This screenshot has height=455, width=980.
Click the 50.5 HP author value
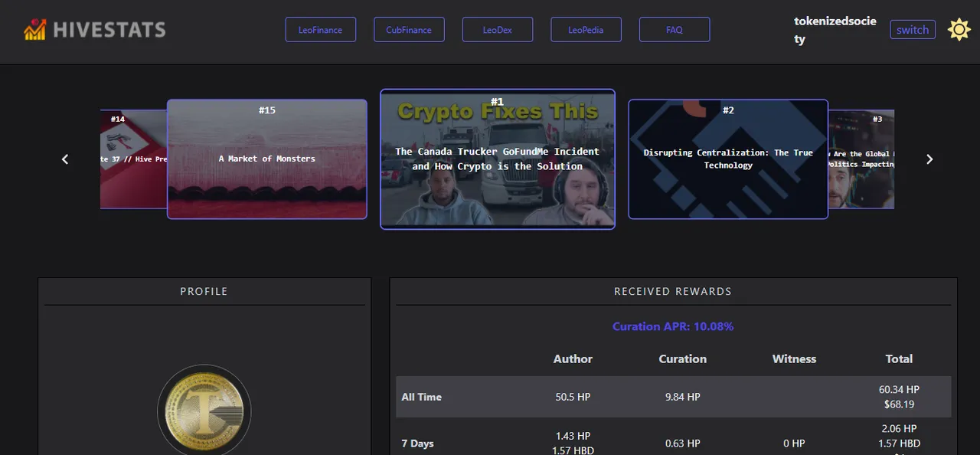coord(573,397)
